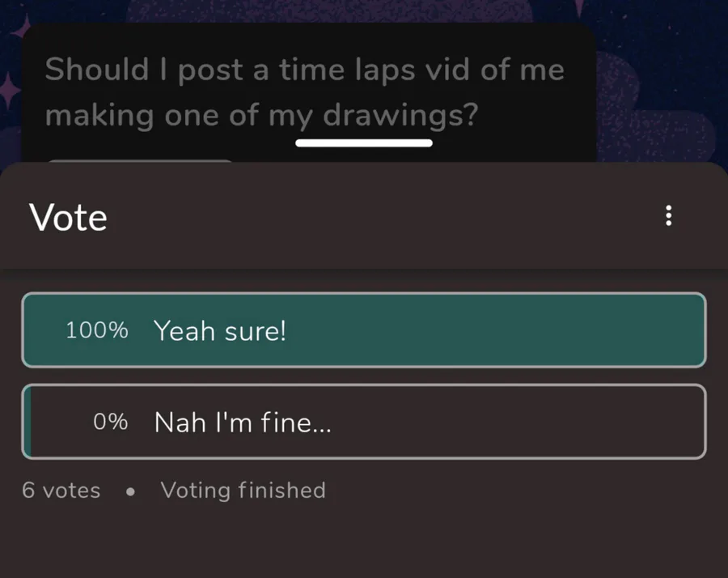Click the thin teal sliver on Nah option
The width and height of the screenshot is (728, 578).
click(28, 422)
